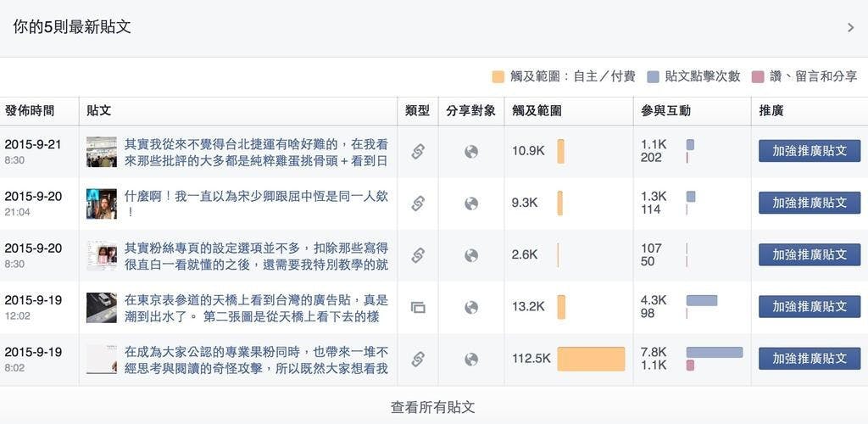868x424 pixels.
Task: Boost the 2015-9-21 post with 加強推廣貼文
Action: [x=809, y=151]
